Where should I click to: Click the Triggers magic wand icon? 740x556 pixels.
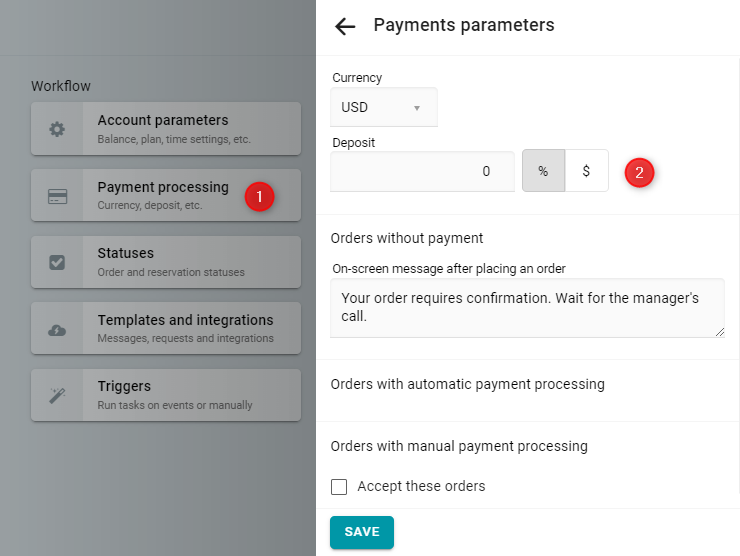tap(57, 396)
